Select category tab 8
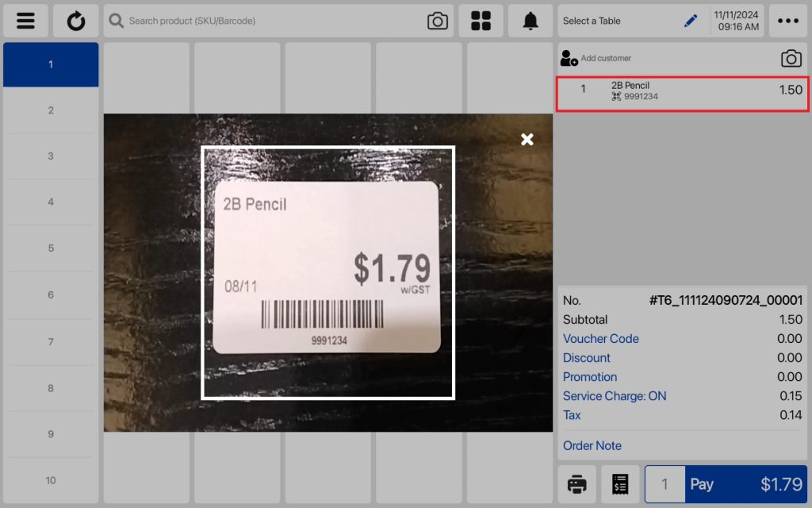The image size is (812, 508). [x=51, y=388]
